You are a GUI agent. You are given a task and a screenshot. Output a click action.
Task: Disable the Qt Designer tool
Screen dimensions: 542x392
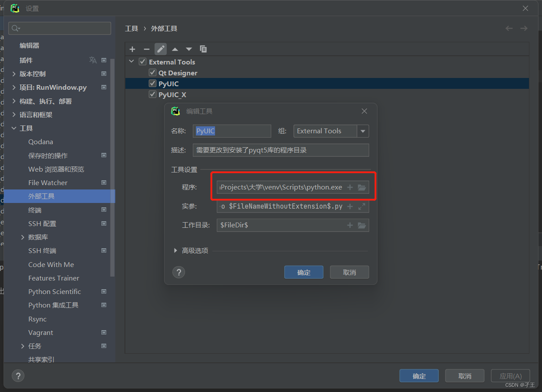(152, 73)
